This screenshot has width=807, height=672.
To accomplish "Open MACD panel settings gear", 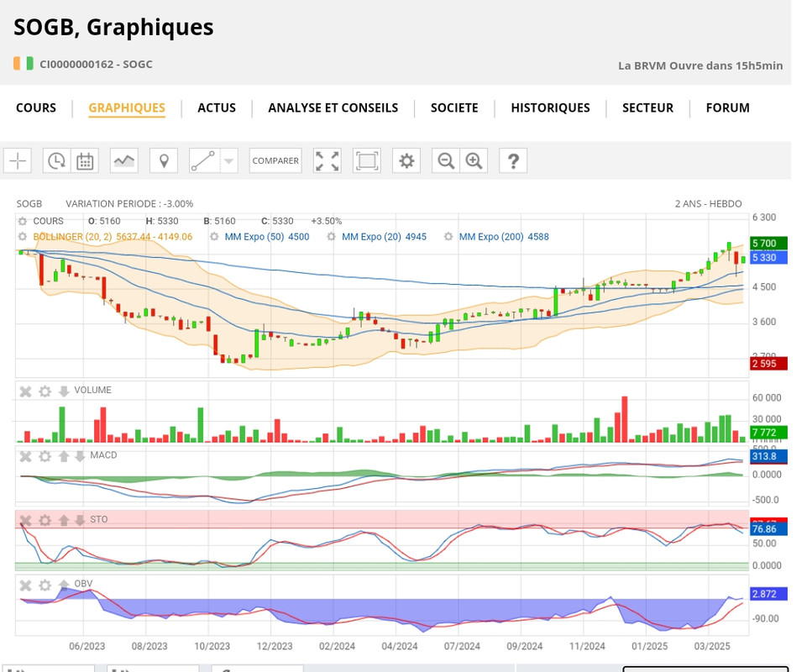I will (45, 456).
